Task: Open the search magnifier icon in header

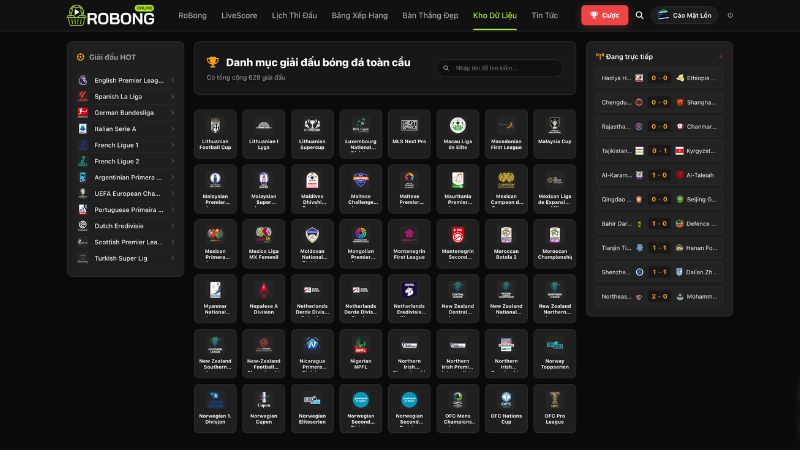Action: point(639,15)
